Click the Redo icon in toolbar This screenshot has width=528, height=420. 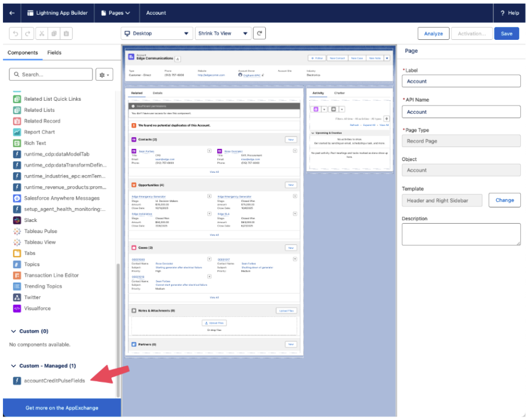click(28, 33)
